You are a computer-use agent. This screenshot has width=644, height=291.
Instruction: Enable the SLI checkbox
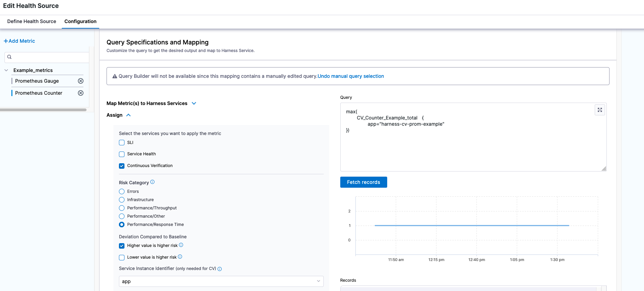pos(122,143)
